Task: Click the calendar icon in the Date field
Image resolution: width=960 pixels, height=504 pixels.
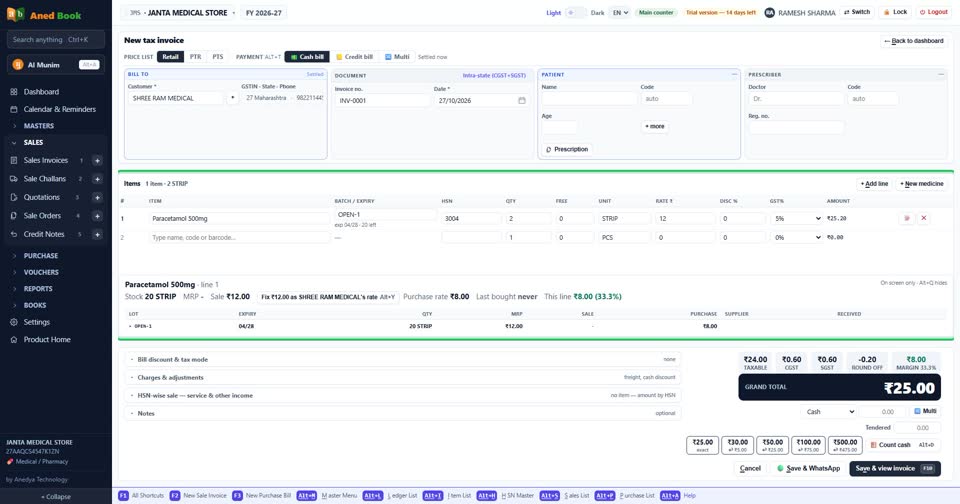Action: [x=522, y=100]
